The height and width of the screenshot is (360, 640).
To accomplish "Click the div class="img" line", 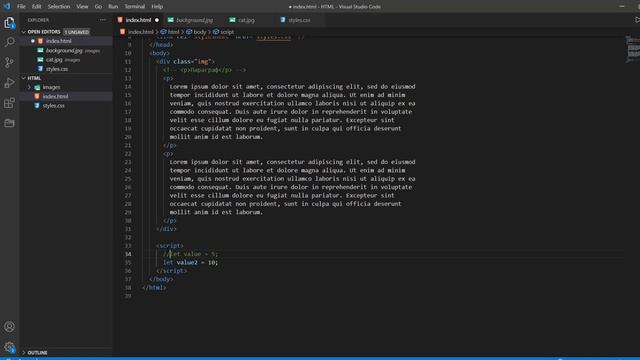I will 185,62.
